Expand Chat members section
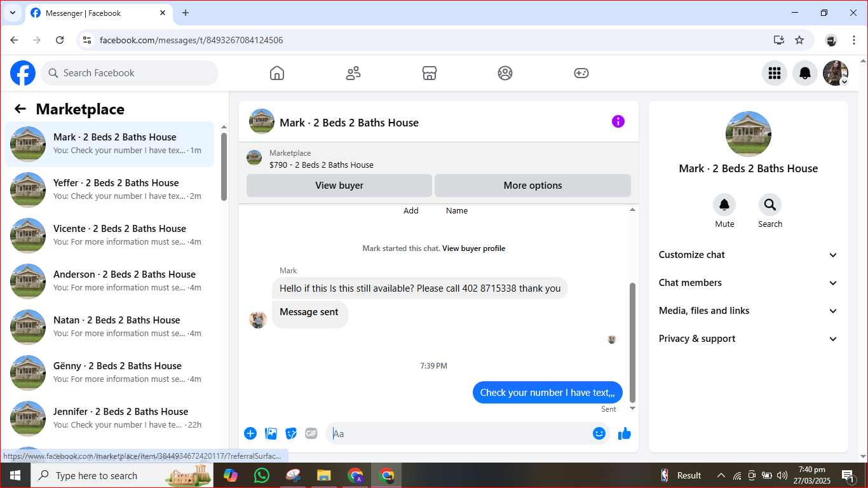This screenshot has height=488, width=868. (748, 283)
